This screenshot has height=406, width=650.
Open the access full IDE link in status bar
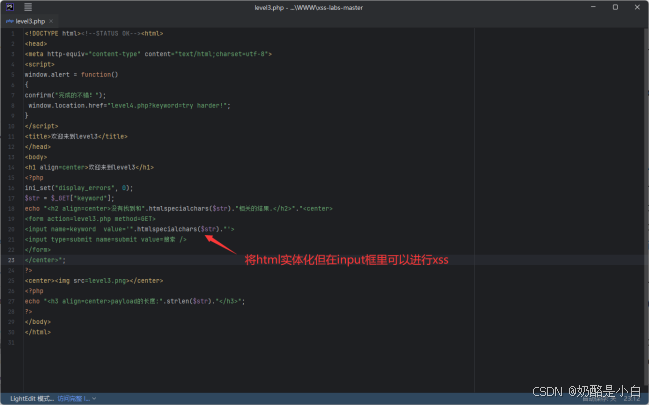pyautogui.click(x=73, y=399)
